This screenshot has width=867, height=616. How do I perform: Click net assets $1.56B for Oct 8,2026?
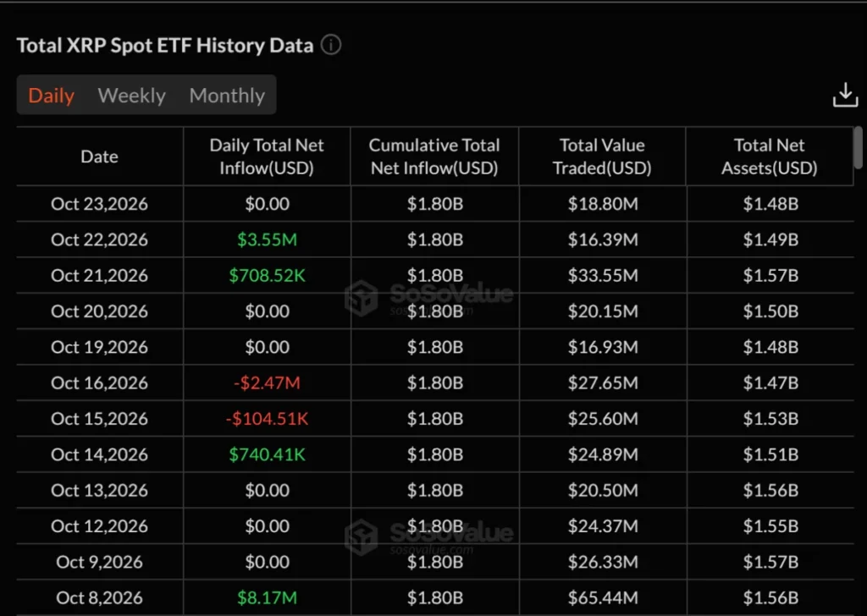point(770,597)
